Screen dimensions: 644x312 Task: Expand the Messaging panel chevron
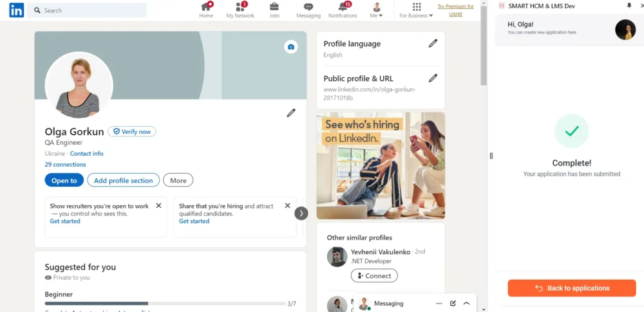(x=466, y=303)
